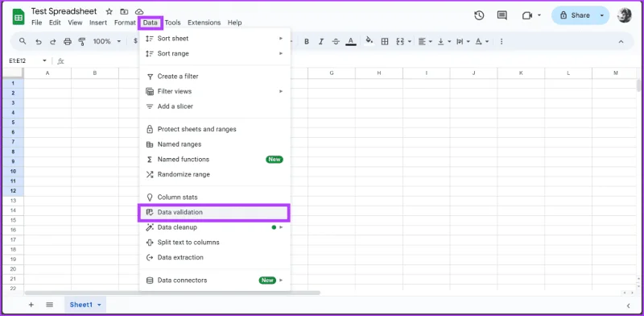Image resolution: width=644 pixels, height=316 pixels.
Task: Choose Named functions
Action: point(215,160)
